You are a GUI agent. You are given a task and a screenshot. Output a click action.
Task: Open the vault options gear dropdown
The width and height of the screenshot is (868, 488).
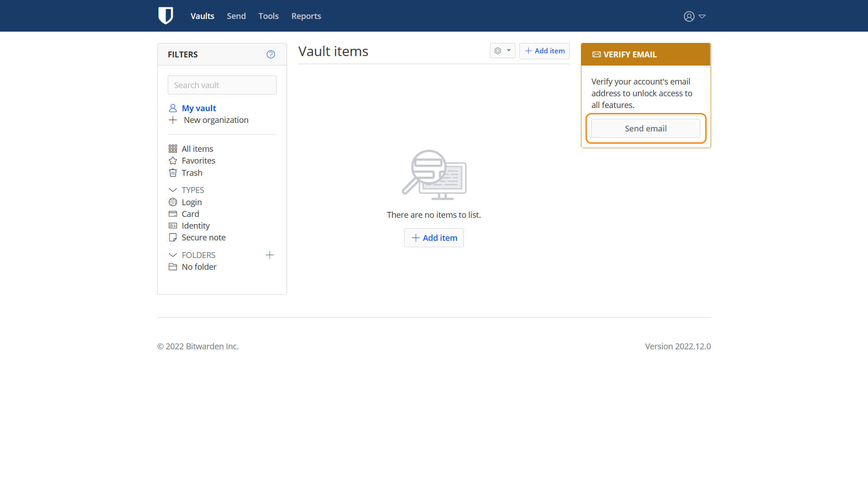click(502, 51)
